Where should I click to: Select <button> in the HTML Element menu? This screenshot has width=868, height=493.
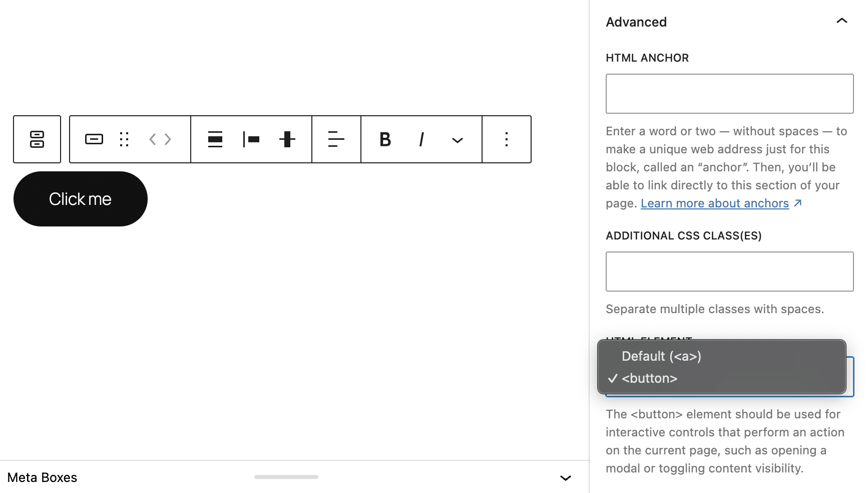[649, 378]
